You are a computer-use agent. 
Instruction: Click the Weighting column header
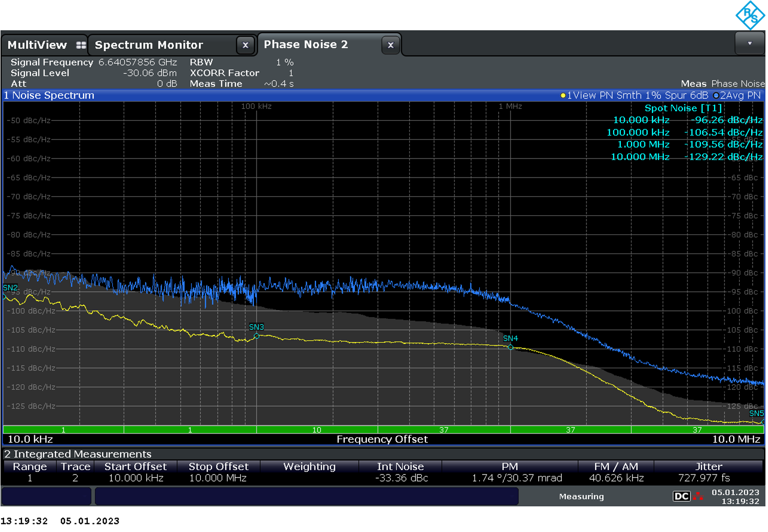[309, 466]
